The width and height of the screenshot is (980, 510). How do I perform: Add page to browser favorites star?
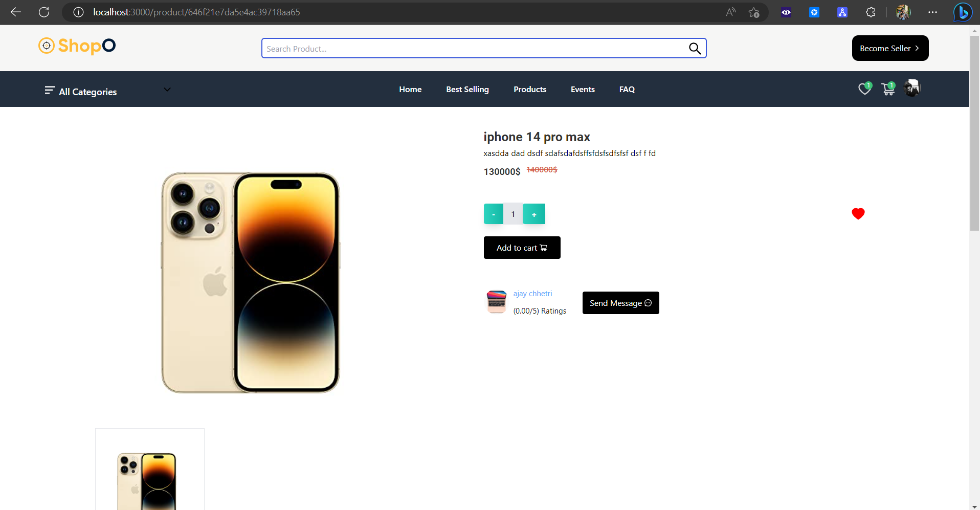coord(753,12)
